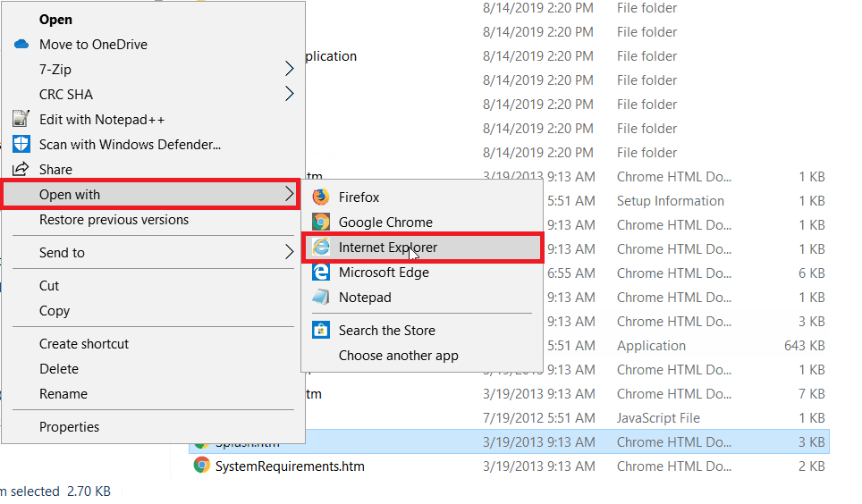This screenshot has height=504, width=862.
Task: Click the Microsoft Edge icon
Action: pyautogui.click(x=320, y=273)
